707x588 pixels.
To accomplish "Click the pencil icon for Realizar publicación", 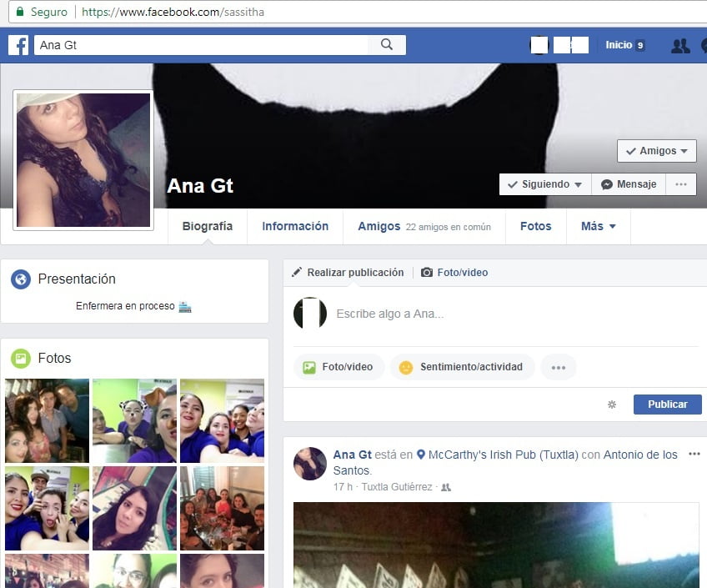I will click(297, 272).
